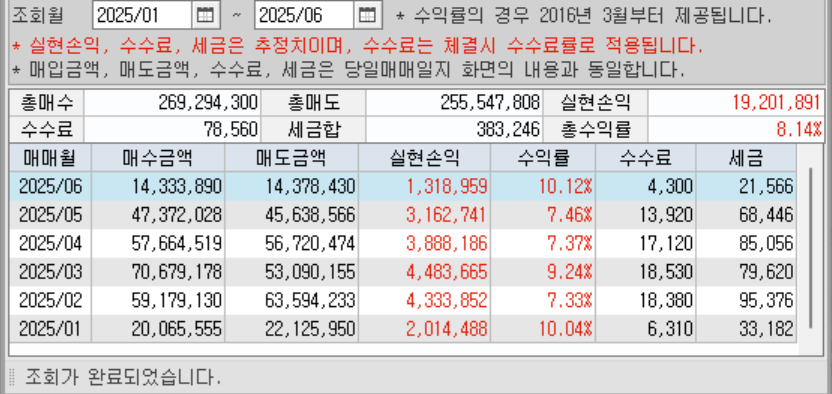Select the 2025/06 row
The image size is (832, 394).
tap(403, 186)
